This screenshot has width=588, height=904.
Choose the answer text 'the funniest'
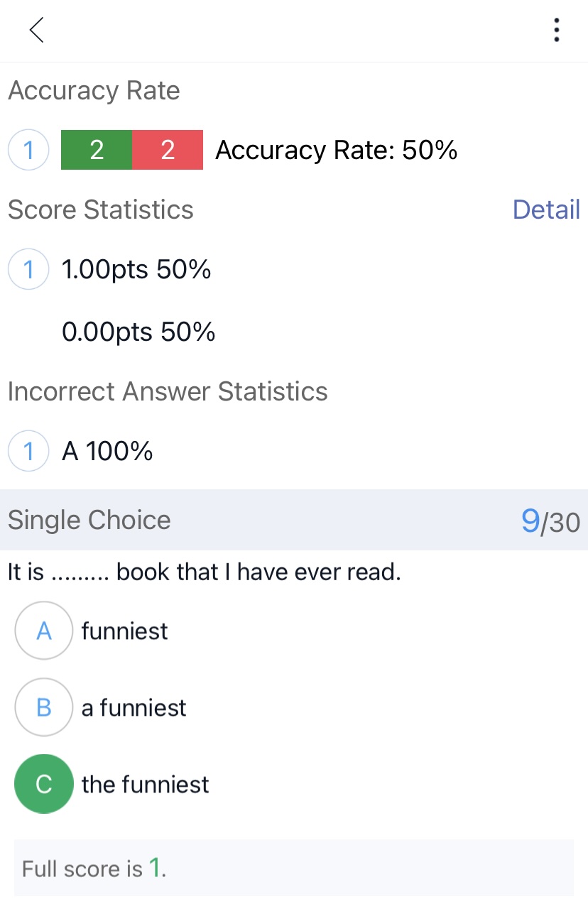tap(146, 784)
